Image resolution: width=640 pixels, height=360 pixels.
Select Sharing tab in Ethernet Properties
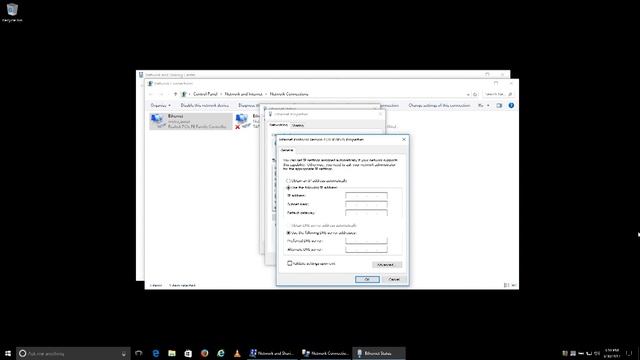point(298,125)
